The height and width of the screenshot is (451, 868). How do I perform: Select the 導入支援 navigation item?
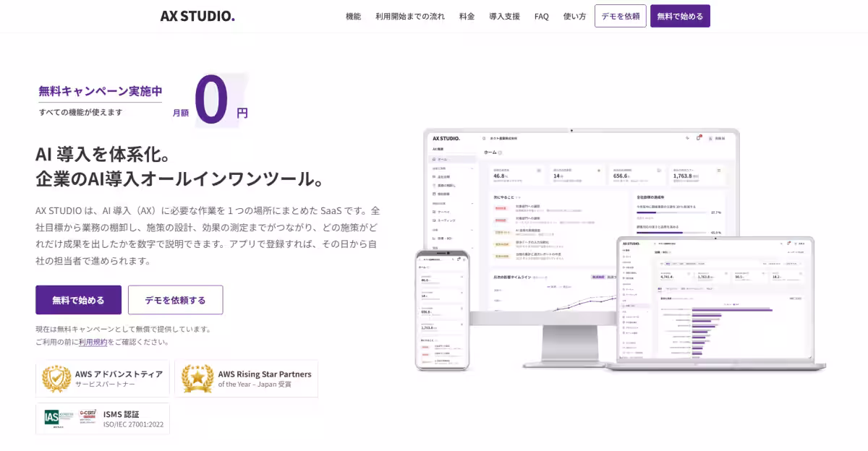click(504, 16)
